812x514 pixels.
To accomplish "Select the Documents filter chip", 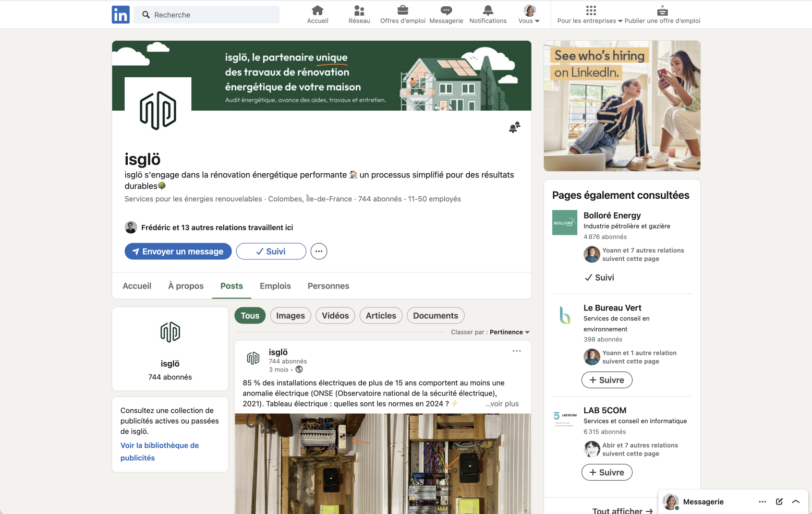I will [x=435, y=316].
